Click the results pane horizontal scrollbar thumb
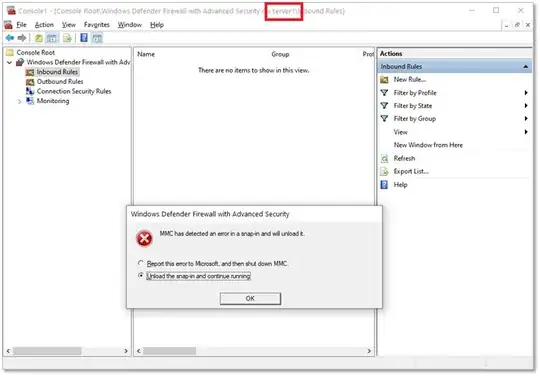This screenshot has height=376, width=540. pos(169,351)
